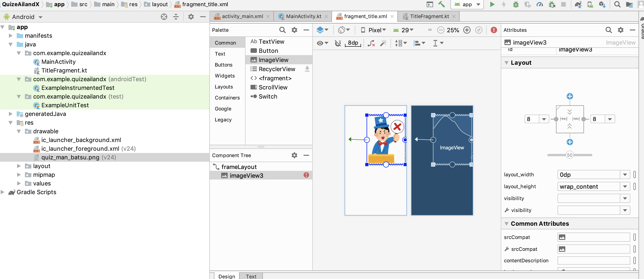Open the API 29 version dropdown
This screenshot has width=644, height=279.
pos(403,30)
